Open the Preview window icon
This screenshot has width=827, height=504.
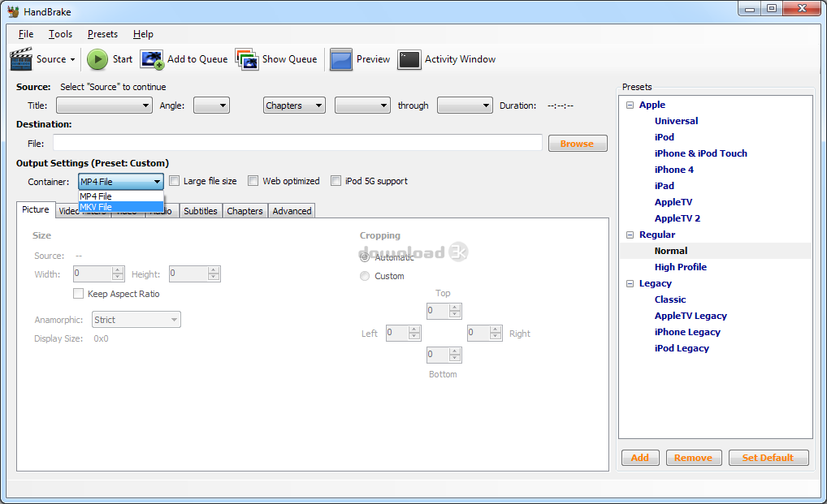point(340,58)
